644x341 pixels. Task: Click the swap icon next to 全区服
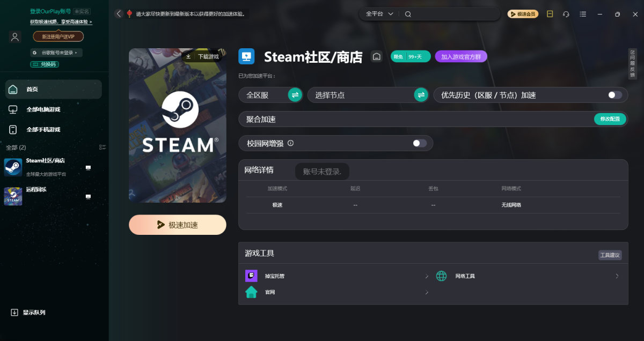pos(295,95)
